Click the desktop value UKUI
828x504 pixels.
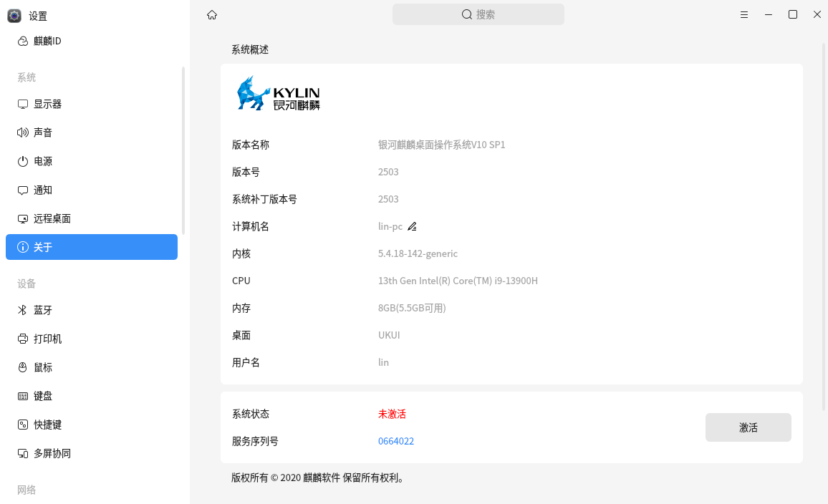pos(389,335)
